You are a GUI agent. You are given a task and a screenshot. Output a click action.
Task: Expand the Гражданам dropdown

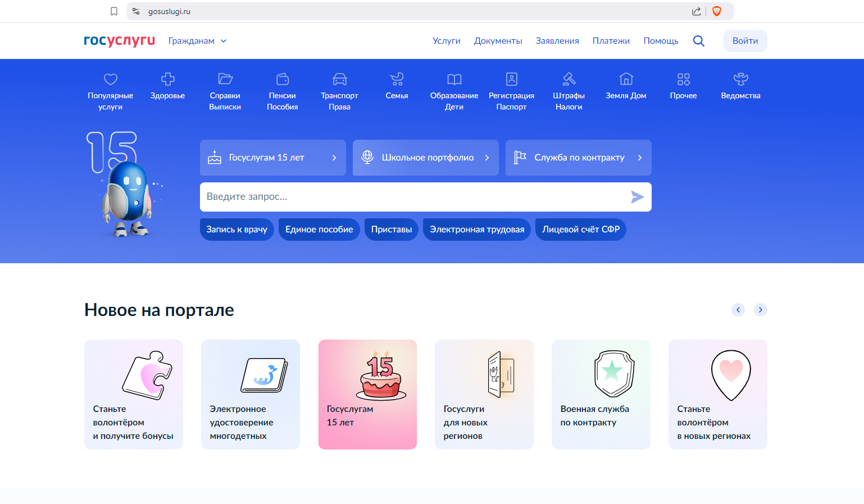197,41
